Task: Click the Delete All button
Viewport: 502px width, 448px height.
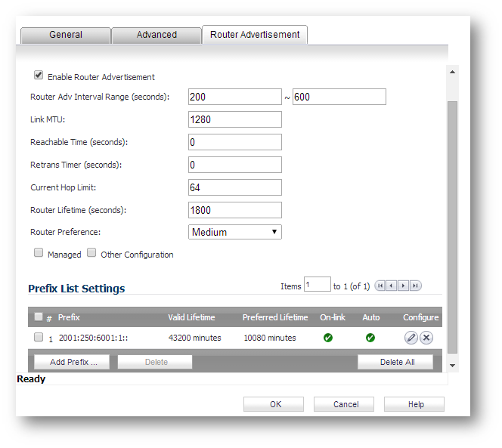Action: (x=395, y=362)
